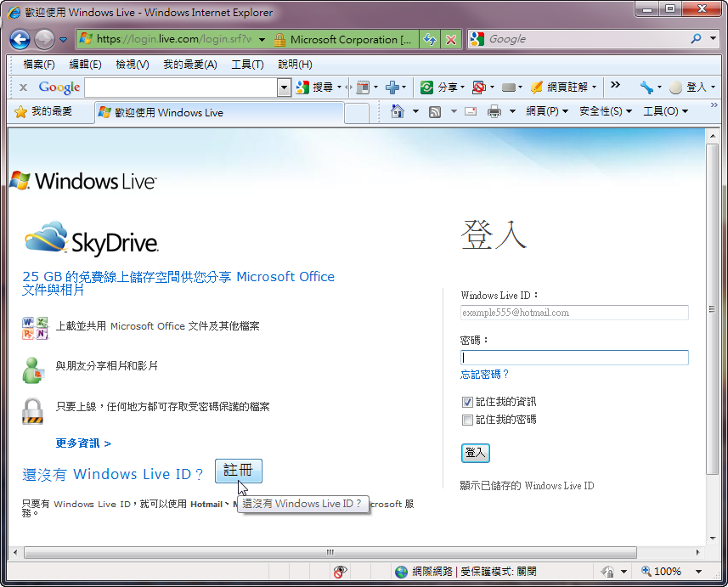
Task: Open 我的最愛 favorites star button
Action: click(x=43, y=111)
